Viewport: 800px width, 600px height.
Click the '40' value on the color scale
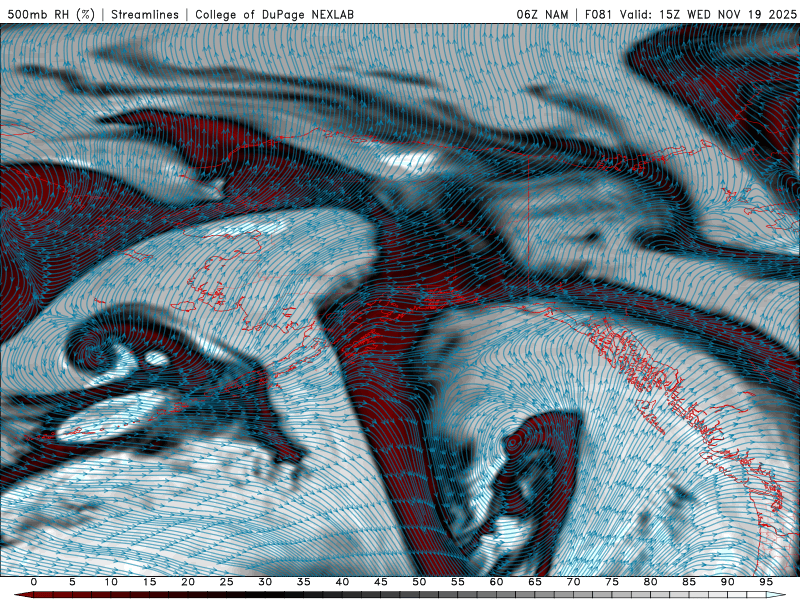[342, 582]
